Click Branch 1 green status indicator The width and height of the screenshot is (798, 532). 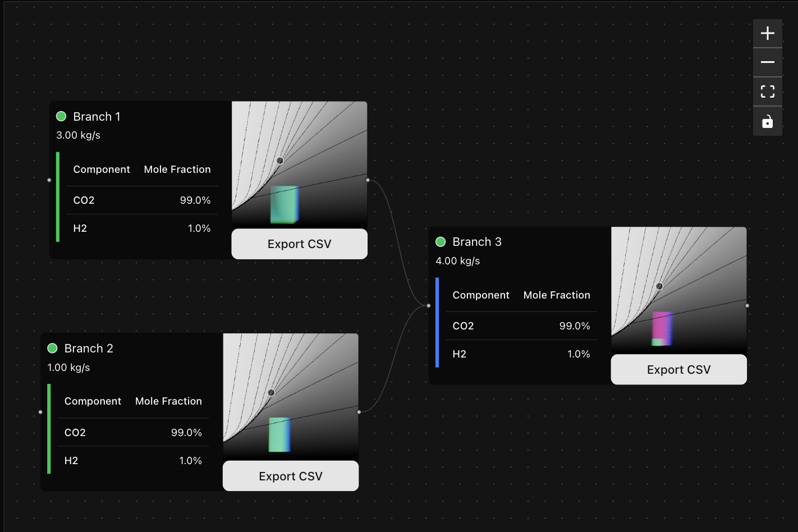tap(61, 117)
